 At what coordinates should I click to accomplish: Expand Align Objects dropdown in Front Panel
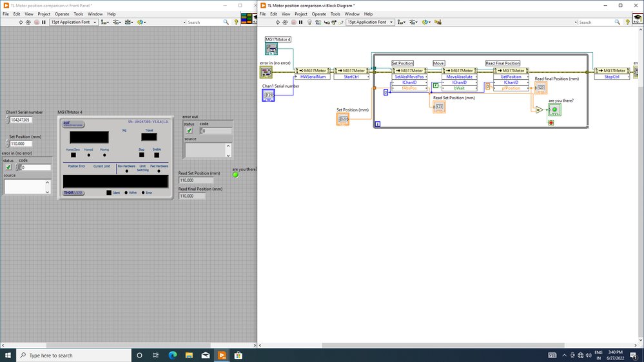click(105, 23)
